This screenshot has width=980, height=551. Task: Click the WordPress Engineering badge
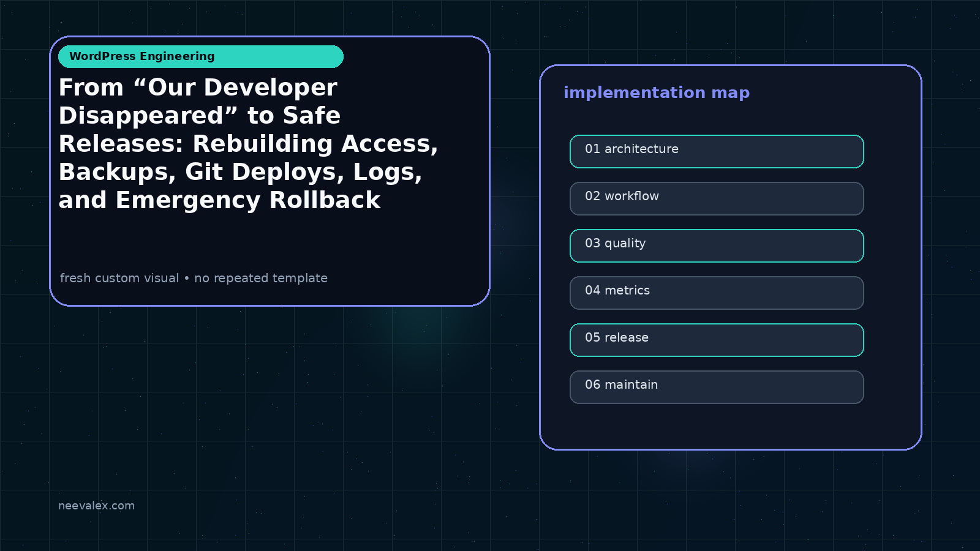201,56
